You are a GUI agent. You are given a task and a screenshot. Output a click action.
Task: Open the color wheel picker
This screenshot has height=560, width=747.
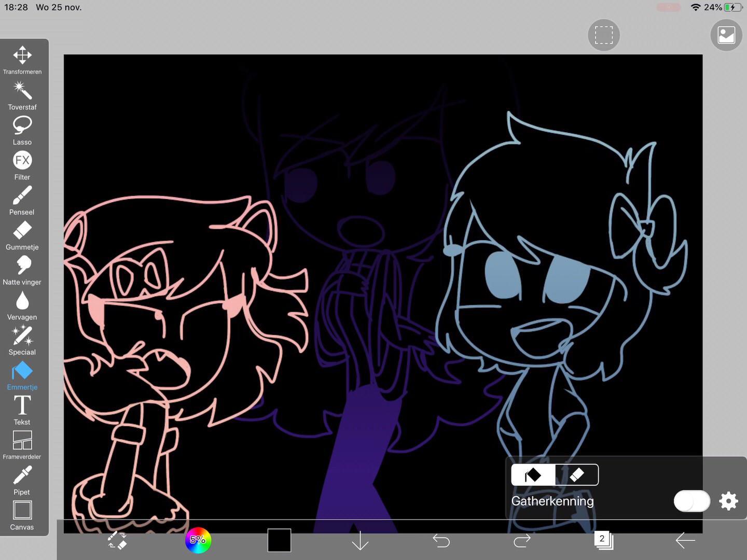click(198, 540)
